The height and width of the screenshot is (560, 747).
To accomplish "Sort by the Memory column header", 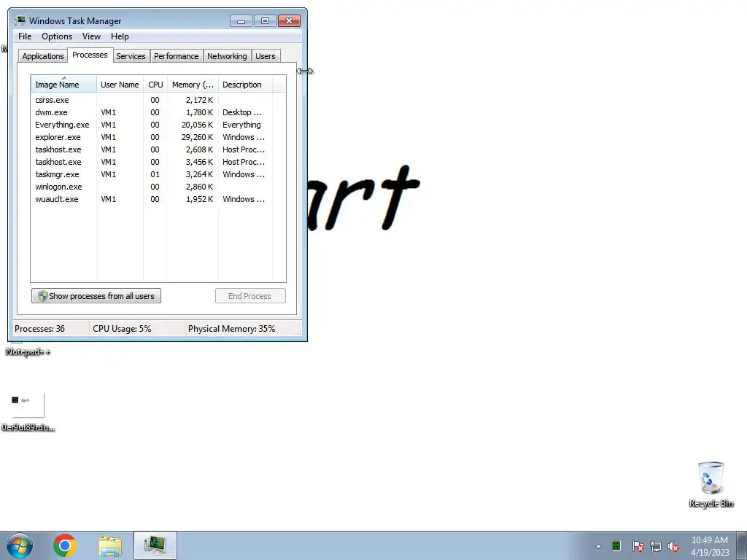I will [x=193, y=85].
